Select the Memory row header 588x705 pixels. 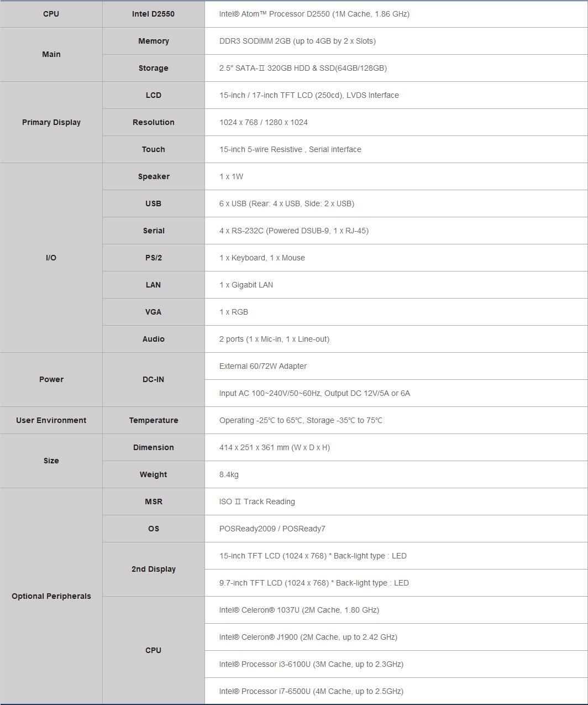pos(153,41)
